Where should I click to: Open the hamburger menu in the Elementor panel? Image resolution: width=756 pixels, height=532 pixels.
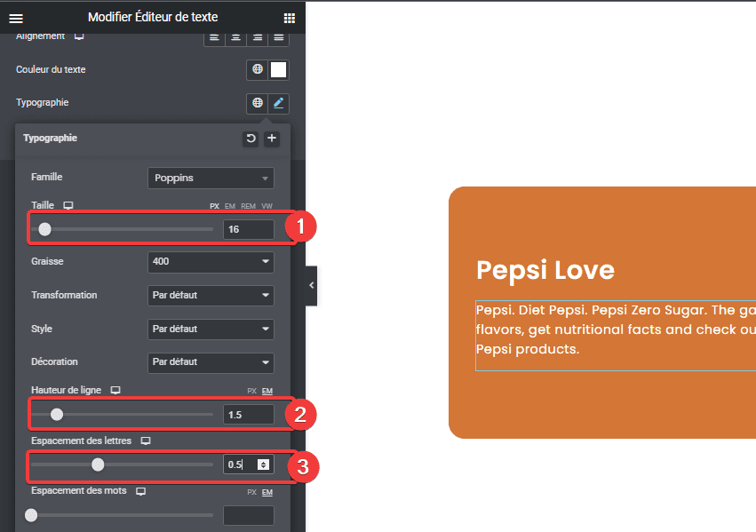point(16,19)
